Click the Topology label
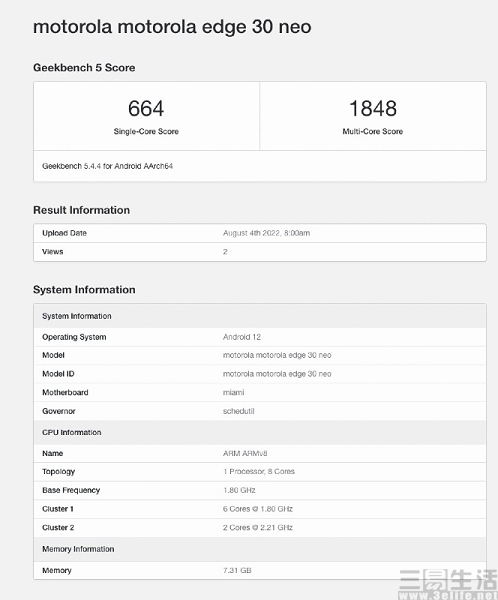The image size is (498, 600). 59,472
